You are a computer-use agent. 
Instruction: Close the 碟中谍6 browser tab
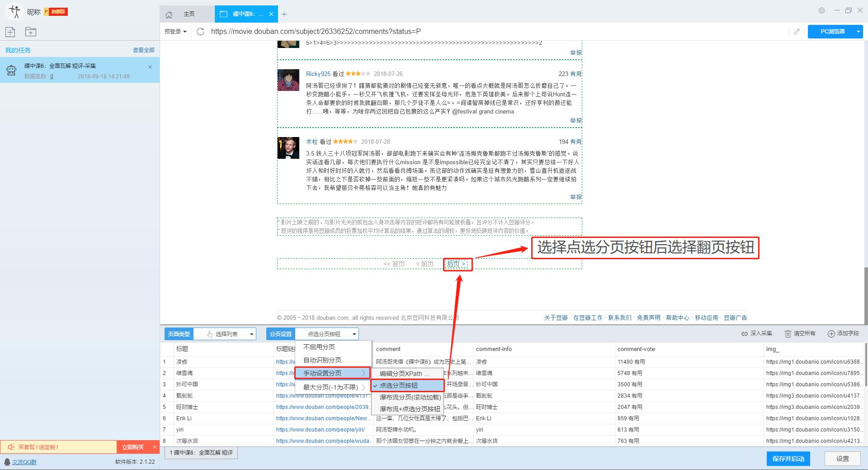point(271,14)
